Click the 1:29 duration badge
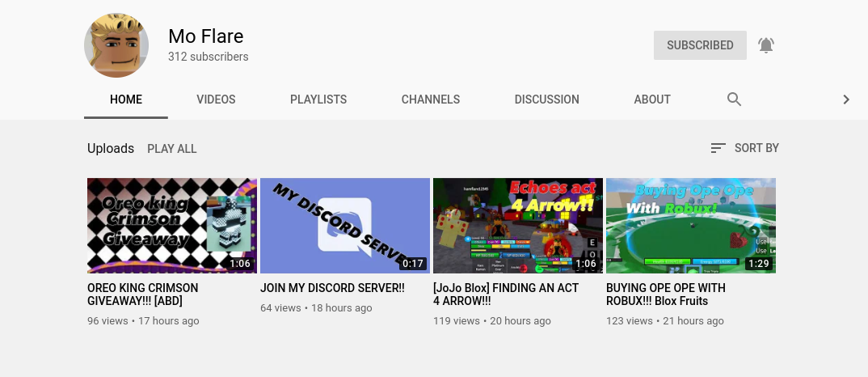The height and width of the screenshot is (377, 868). (x=758, y=264)
